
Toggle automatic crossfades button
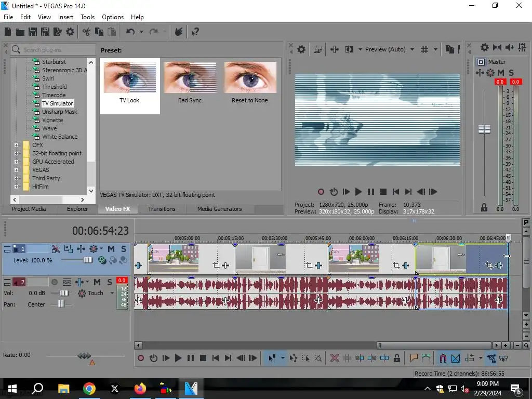pos(456,358)
